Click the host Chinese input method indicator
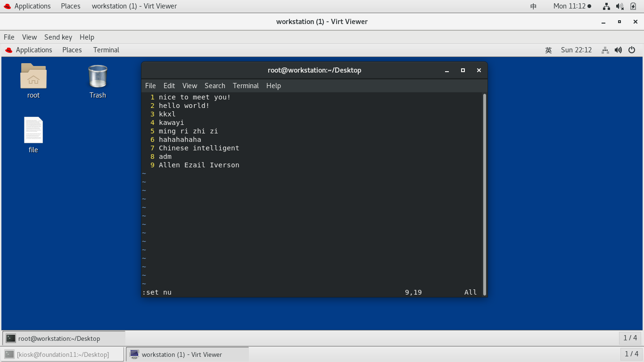The image size is (644, 362). coord(534,6)
